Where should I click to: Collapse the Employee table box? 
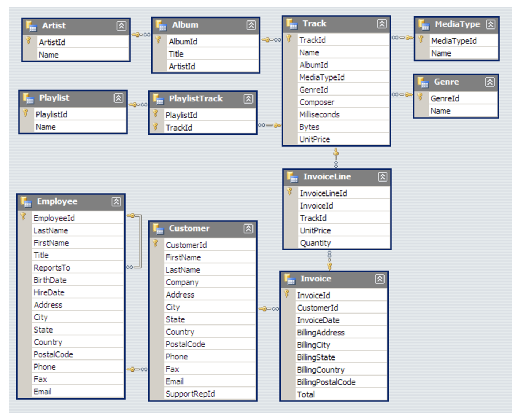116,201
